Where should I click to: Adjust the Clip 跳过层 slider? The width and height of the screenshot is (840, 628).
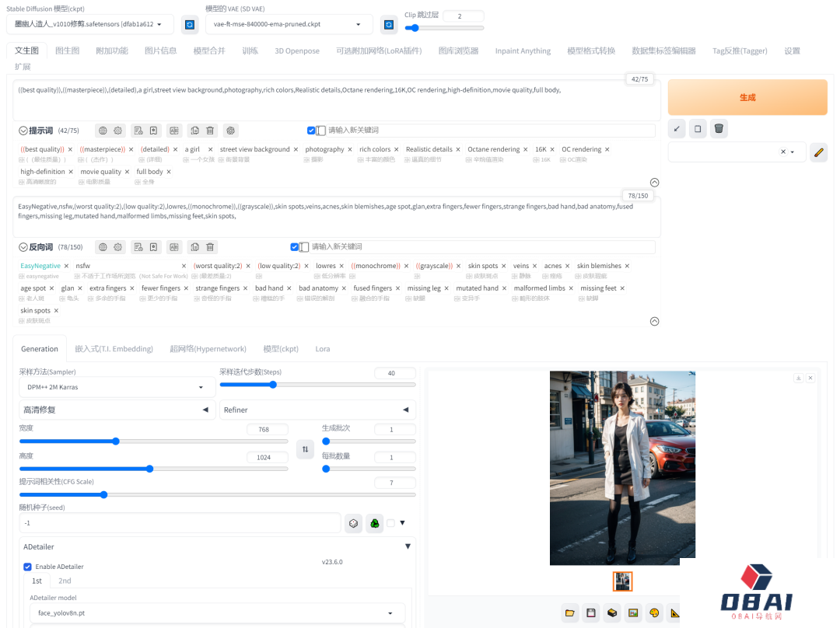click(444, 28)
